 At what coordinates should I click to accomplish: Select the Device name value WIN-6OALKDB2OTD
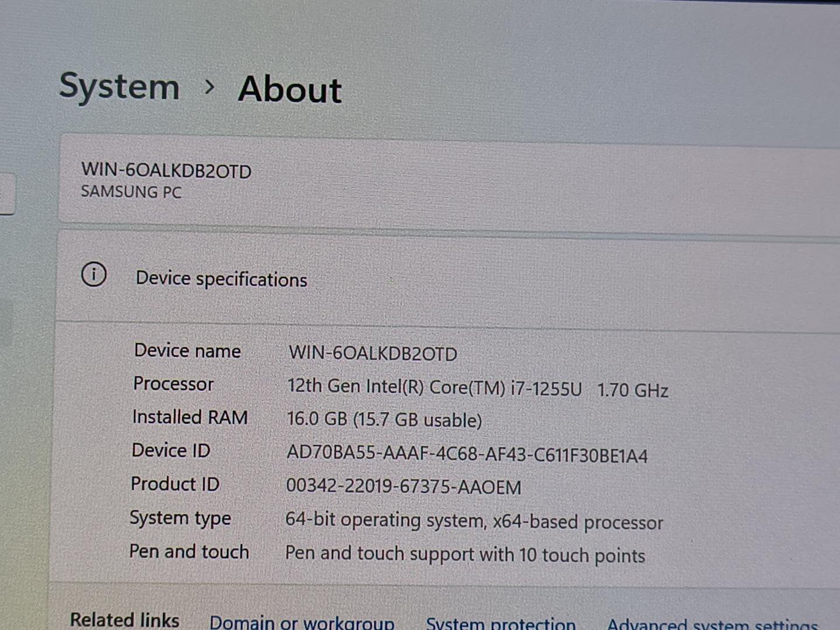coord(373,353)
